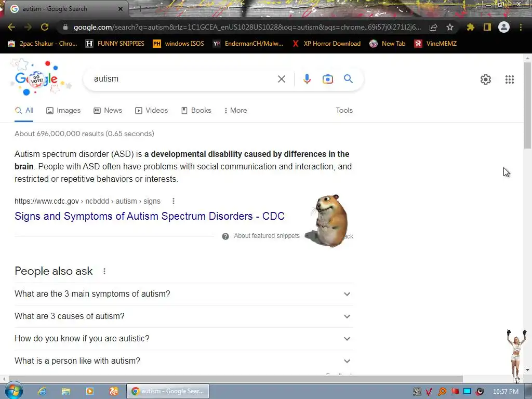532x399 pixels.
Task: Click the About featured snippets help icon
Action: [x=225, y=236]
